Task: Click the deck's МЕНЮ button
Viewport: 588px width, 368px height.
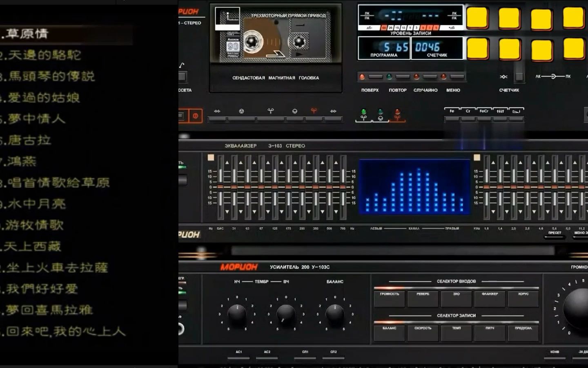Action: coord(457,76)
